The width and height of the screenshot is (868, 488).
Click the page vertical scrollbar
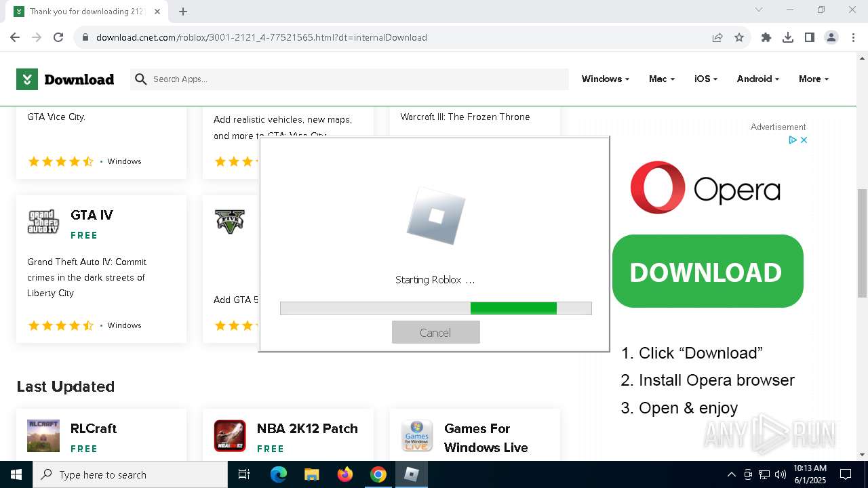[862, 243]
